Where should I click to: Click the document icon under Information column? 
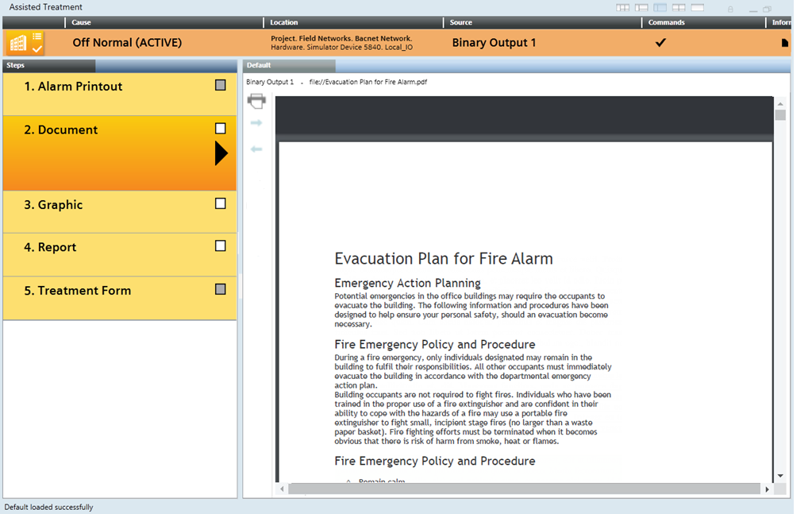[x=785, y=43]
